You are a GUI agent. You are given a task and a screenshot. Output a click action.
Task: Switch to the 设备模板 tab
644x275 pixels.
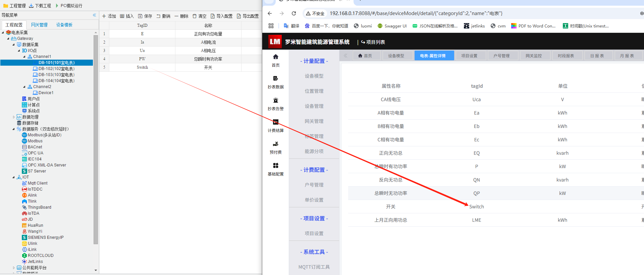click(x=64, y=25)
